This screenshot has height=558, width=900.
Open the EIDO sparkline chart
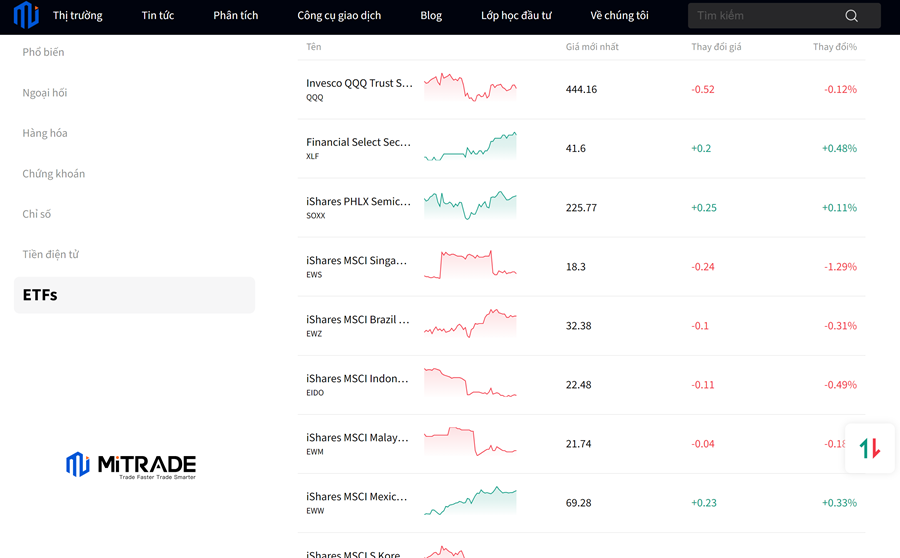pos(470,384)
